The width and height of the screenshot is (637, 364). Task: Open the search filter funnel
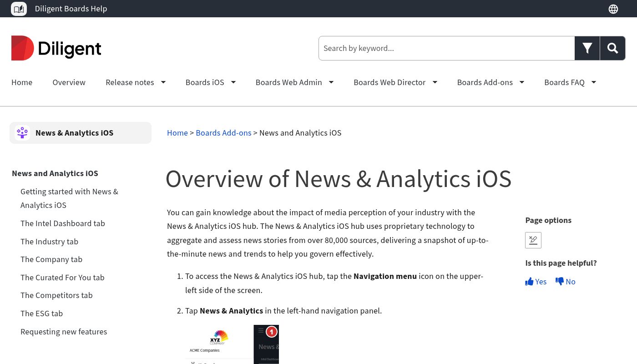[587, 48]
